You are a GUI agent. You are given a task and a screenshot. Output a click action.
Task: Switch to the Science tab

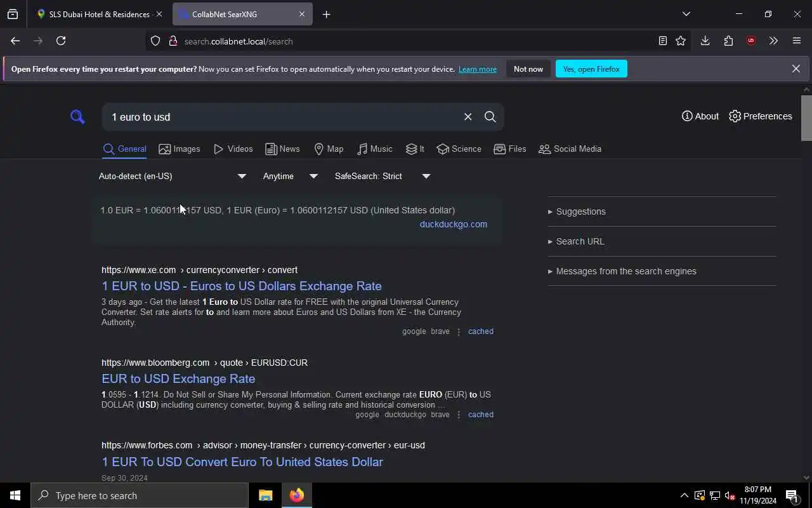tap(459, 149)
